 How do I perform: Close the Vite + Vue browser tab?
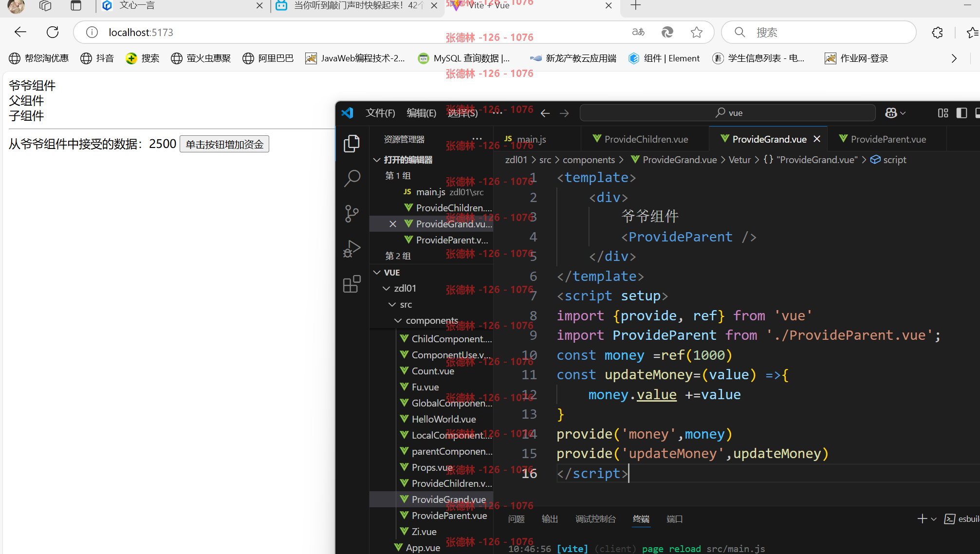609,5
